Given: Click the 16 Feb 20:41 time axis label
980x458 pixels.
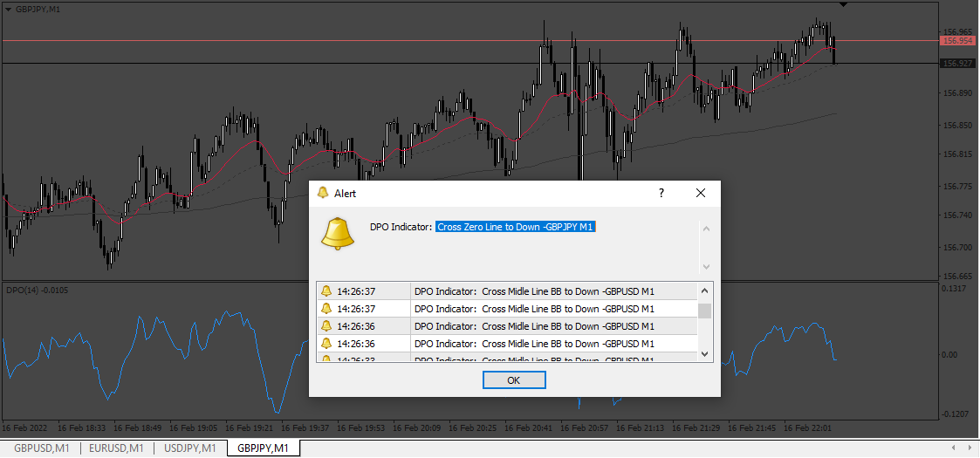Looking at the screenshot, I should [x=528, y=429].
